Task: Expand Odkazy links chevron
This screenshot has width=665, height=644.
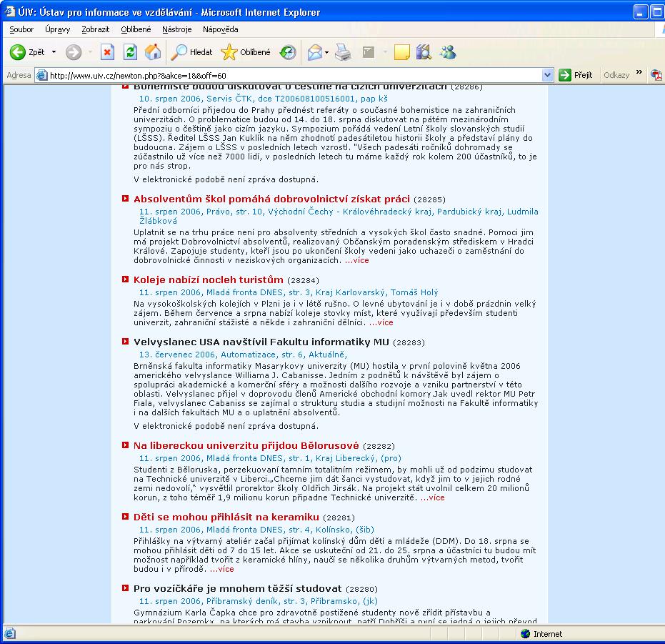Action: pos(639,72)
